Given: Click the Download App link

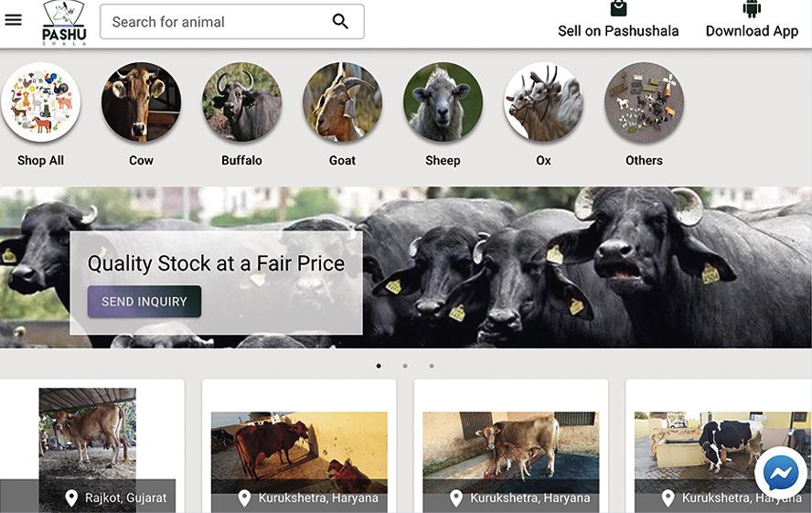Looking at the screenshot, I should tap(752, 20).
